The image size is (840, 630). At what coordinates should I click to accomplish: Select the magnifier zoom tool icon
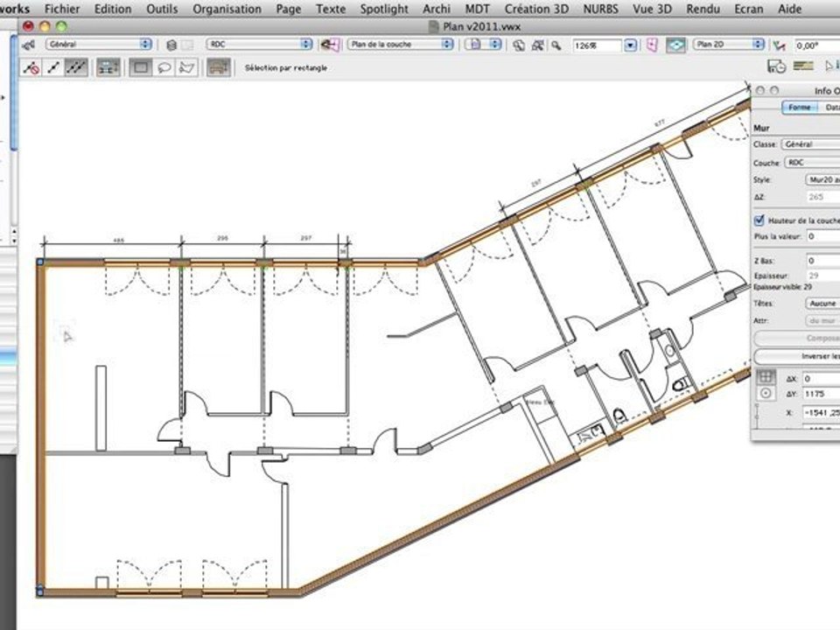pyautogui.click(x=556, y=45)
